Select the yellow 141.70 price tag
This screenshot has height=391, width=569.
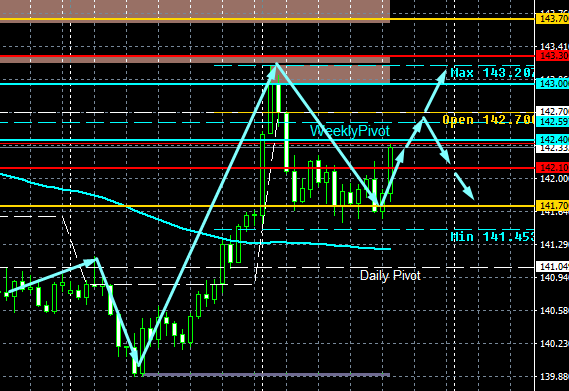[x=552, y=206]
